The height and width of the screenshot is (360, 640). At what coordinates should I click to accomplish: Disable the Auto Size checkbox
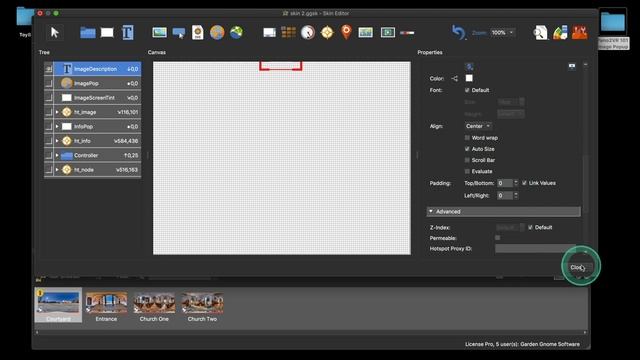coord(467,149)
